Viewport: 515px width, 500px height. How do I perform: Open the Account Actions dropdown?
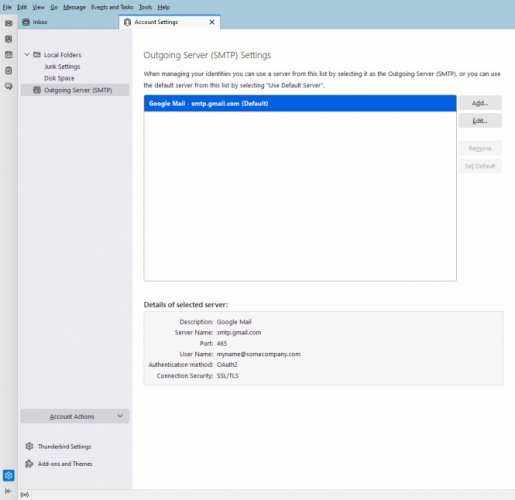coord(75,416)
